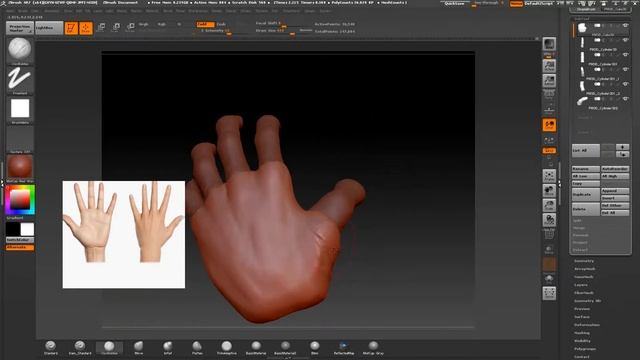
Task: Select the Standard brush in bottom shelf
Action: [51, 348]
